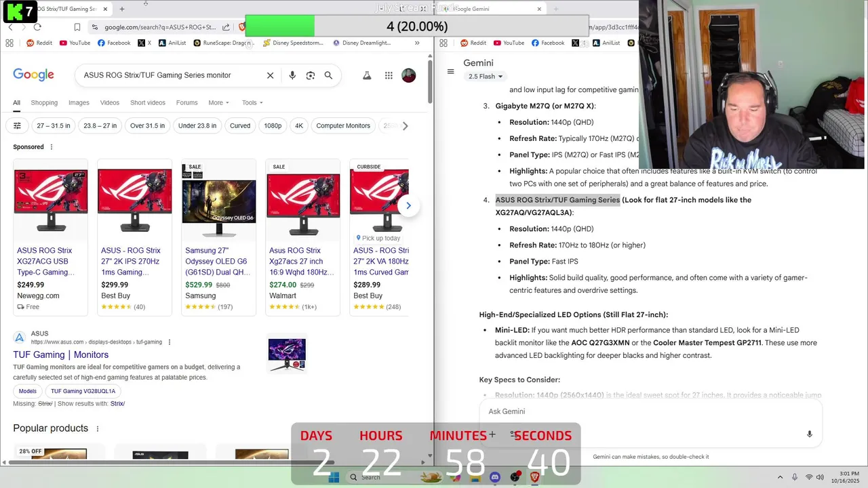Image resolution: width=868 pixels, height=488 pixels.
Task: Open Reddit bookmark in left browser
Action: coord(39,43)
